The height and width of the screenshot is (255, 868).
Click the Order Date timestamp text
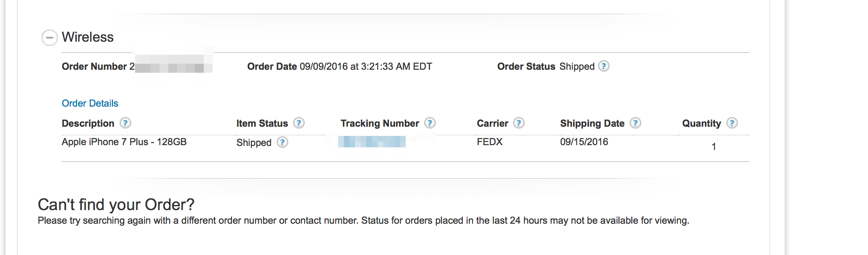pyautogui.click(x=366, y=67)
